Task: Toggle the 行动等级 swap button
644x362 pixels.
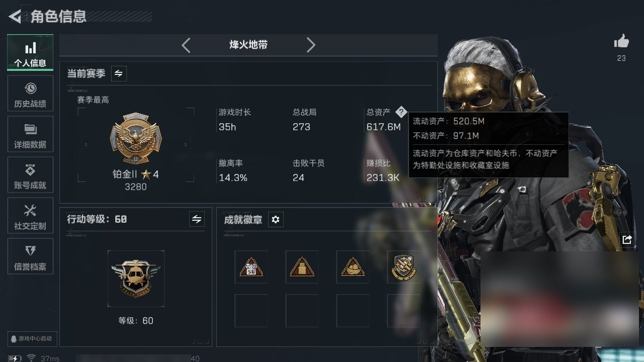Action: pos(197,219)
